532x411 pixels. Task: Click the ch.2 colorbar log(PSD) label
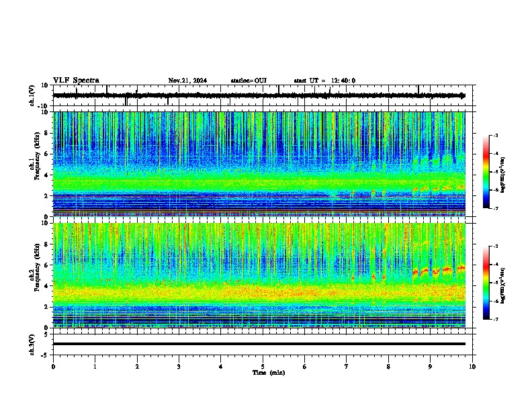503,285
